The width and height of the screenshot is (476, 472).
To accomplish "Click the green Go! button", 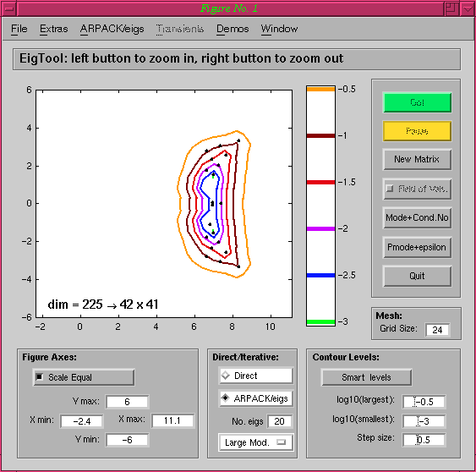I will click(x=417, y=102).
